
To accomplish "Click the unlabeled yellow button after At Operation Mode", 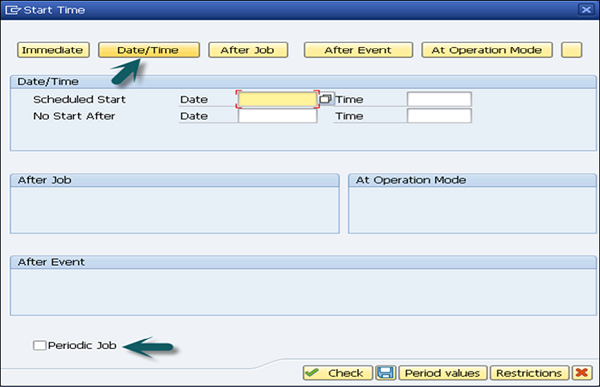I will point(571,50).
